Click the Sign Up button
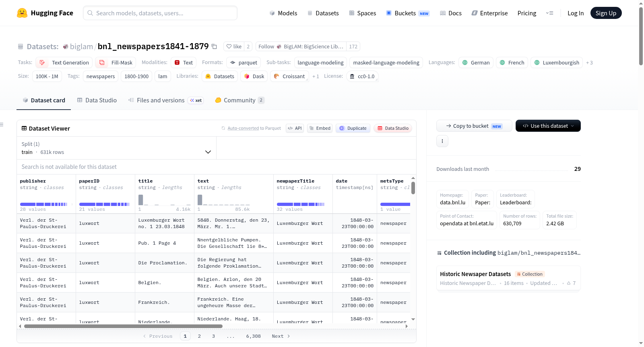Screen dimensions: 644x347 pyautogui.click(x=606, y=13)
